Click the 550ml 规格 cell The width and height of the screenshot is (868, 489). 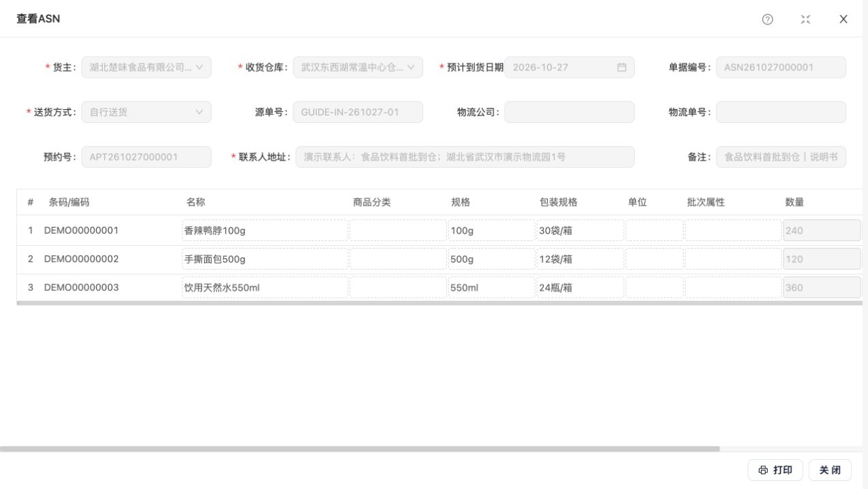491,288
